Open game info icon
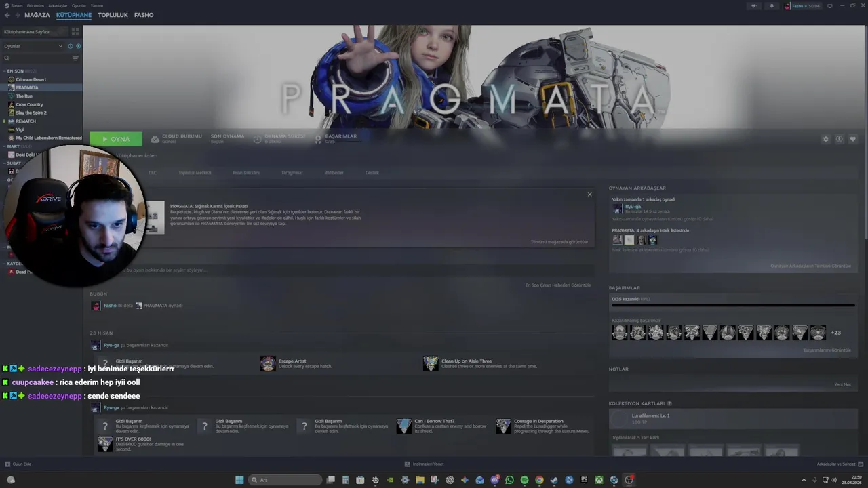868x488 pixels. click(839, 139)
